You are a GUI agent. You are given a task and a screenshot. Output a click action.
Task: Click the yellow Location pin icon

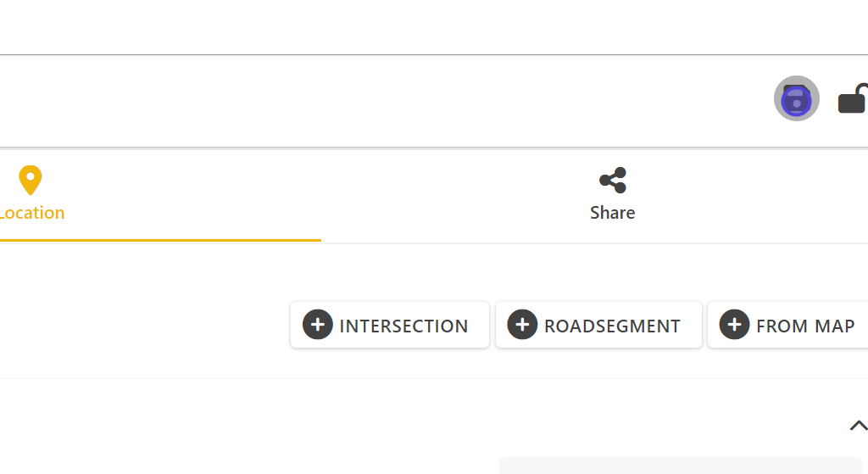click(31, 181)
